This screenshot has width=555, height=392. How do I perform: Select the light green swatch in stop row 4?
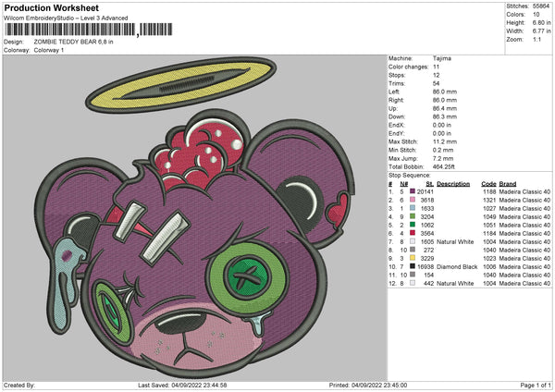[x=412, y=216]
